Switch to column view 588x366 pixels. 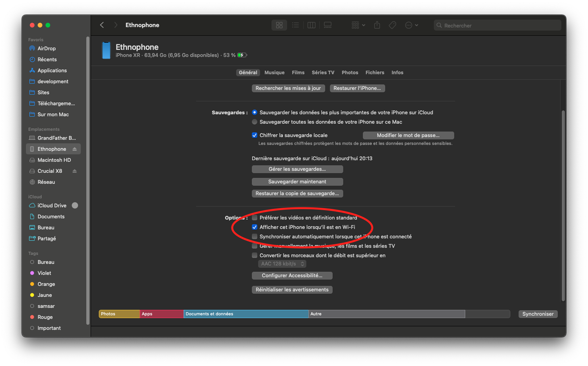pos(311,25)
